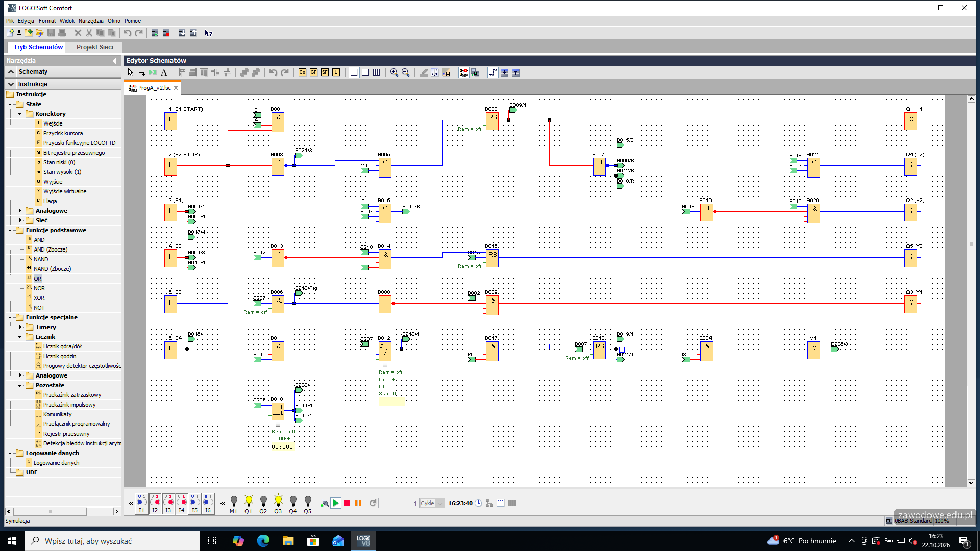Open the Edycja menu
The height and width of the screenshot is (551, 980).
pyautogui.click(x=26, y=21)
